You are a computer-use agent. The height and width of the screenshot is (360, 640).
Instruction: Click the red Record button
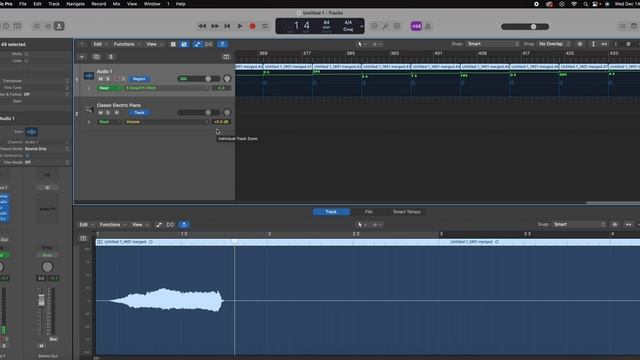click(x=253, y=26)
